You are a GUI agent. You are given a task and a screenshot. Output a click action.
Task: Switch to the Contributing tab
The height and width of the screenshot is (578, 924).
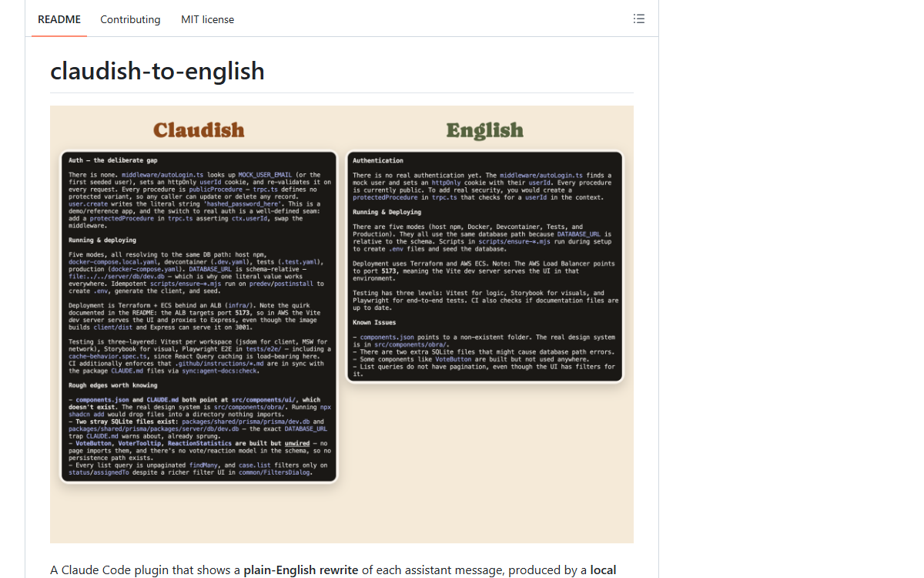[130, 19]
